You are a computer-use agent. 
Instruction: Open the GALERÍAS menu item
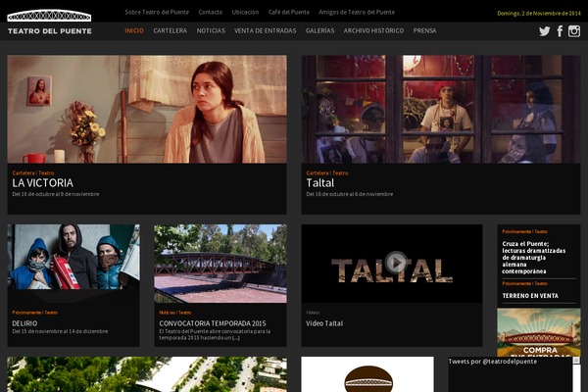coord(319,30)
